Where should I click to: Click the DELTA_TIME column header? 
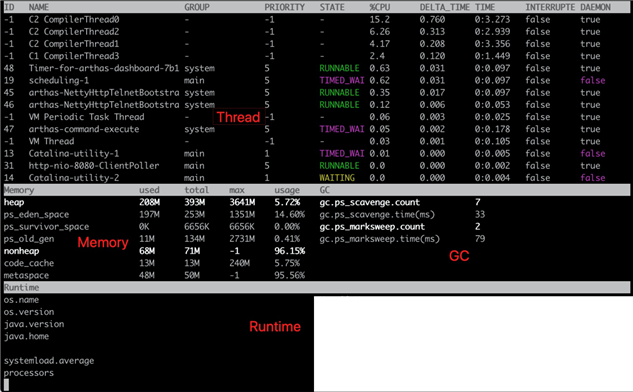tap(444, 7)
